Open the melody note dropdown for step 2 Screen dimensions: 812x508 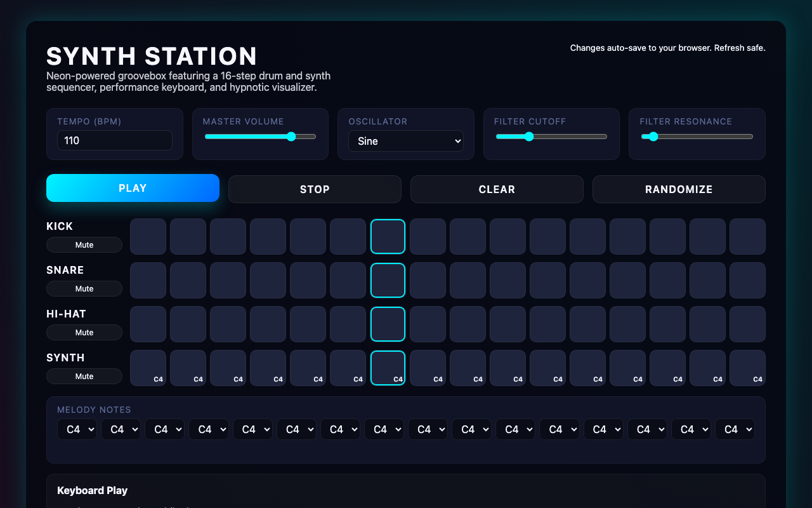pyautogui.click(x=121, y=429)
